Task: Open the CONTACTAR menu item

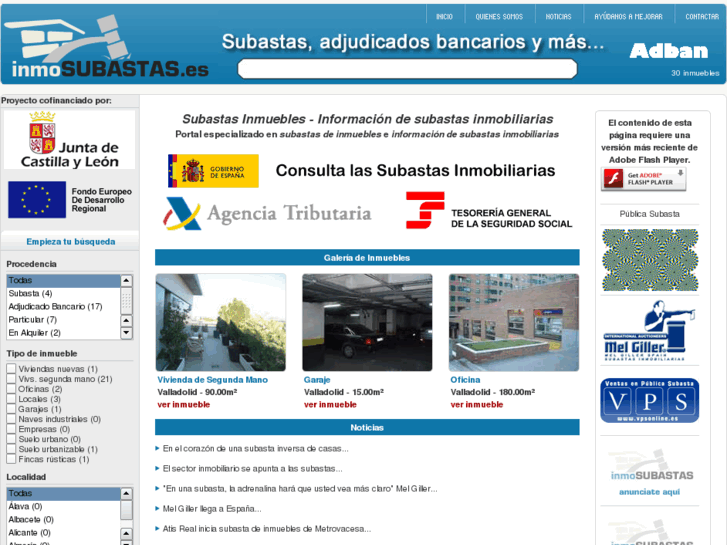Action: [x=702, y=17]
